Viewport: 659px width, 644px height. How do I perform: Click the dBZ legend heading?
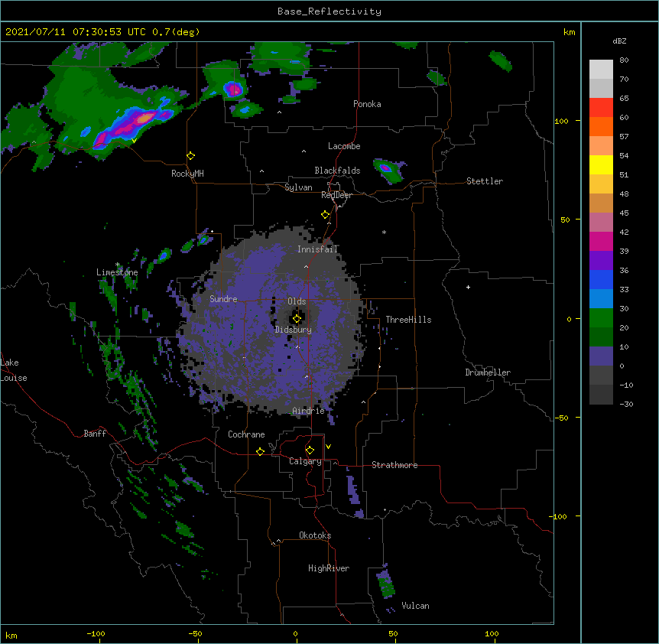[x=619, y=41]
